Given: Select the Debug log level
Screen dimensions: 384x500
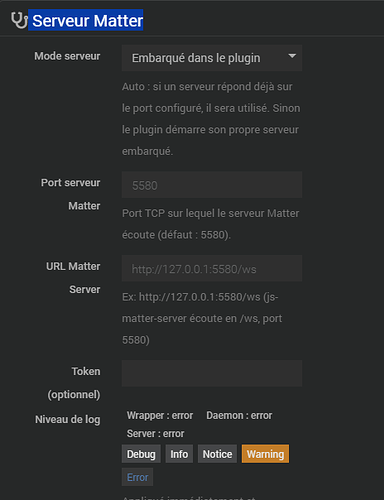Looking at the screenshot, I should pyautogui.click(x=141, y=454).
